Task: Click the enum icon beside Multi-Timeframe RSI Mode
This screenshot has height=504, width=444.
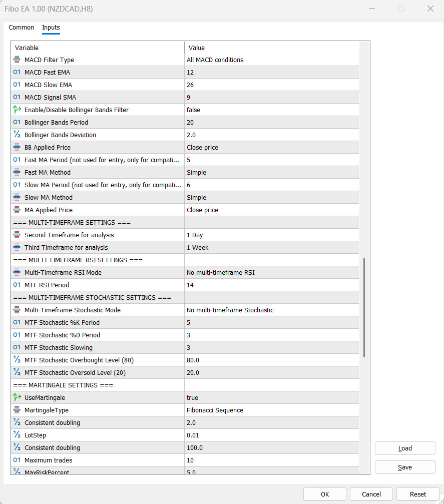Action: [x=17, y=273]
